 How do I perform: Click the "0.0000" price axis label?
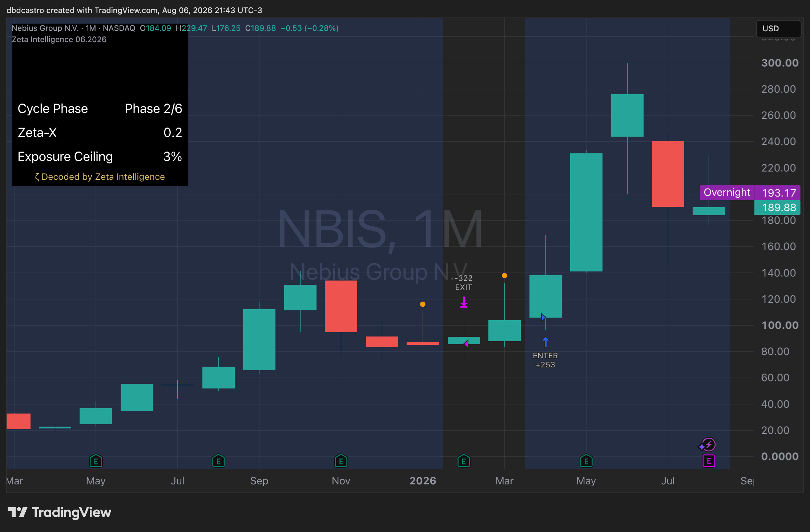[x=780, y=456]
